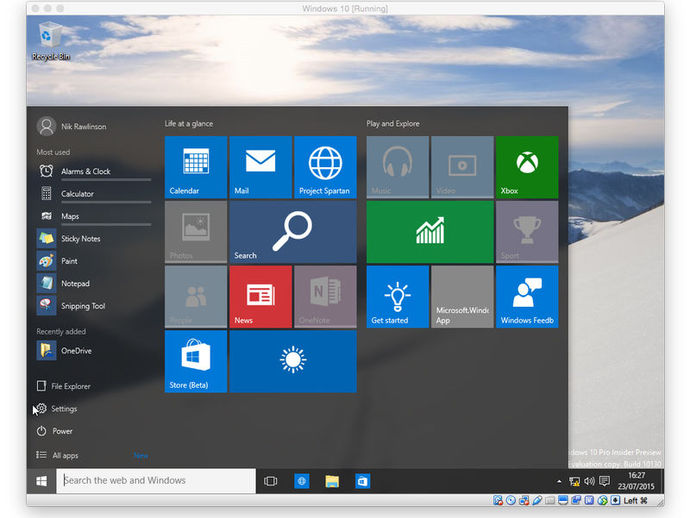Screen dimensions: 690x518
Task: Open File Explorer from the taskbar
Action: [x=332, y=481]
